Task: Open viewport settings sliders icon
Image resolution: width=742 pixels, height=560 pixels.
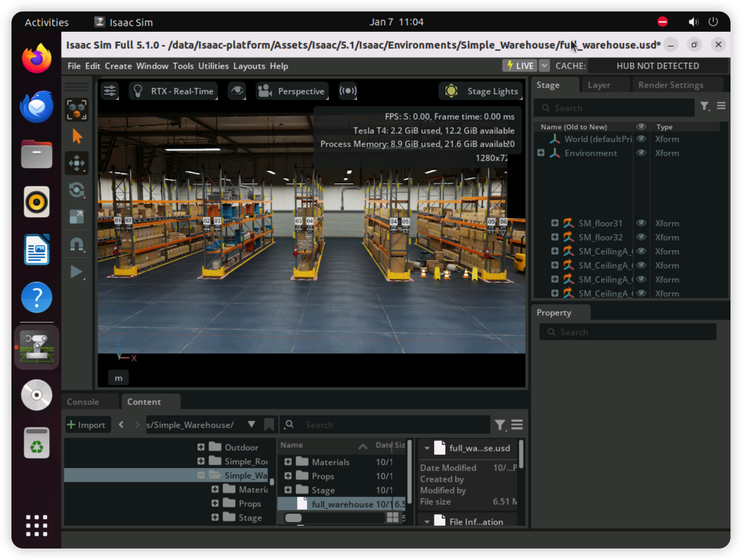Action: point(110,91)
